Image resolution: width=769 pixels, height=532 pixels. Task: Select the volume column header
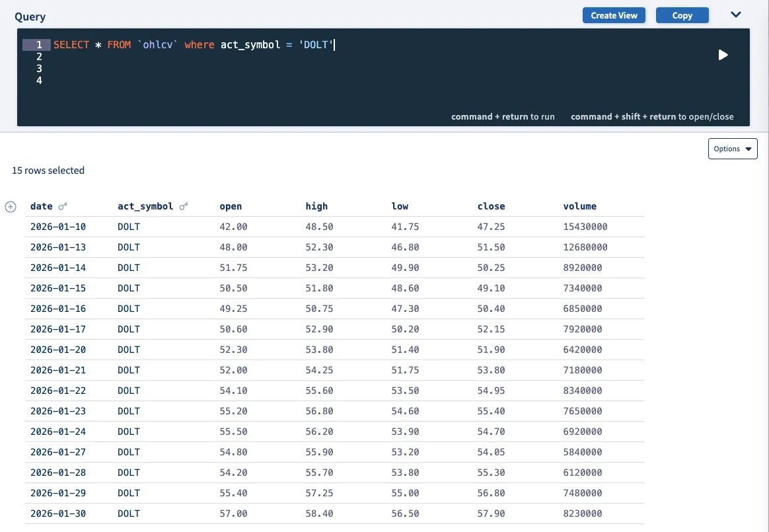579,206
